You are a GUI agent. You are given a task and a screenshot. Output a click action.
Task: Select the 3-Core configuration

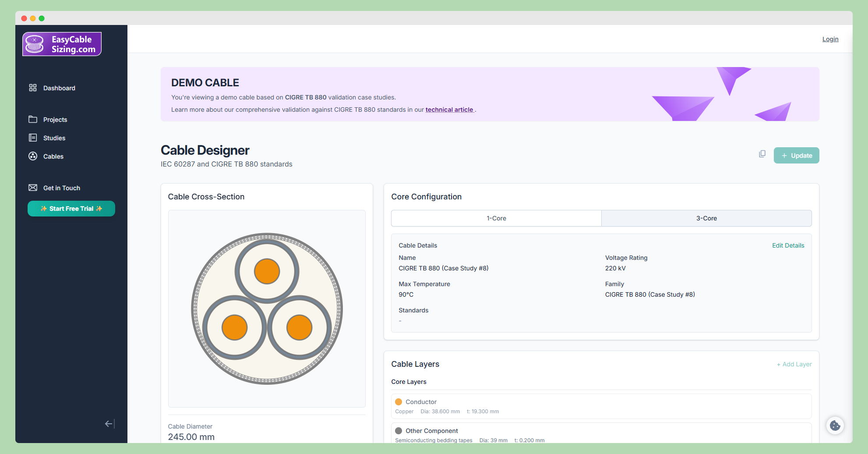point(706,218)
